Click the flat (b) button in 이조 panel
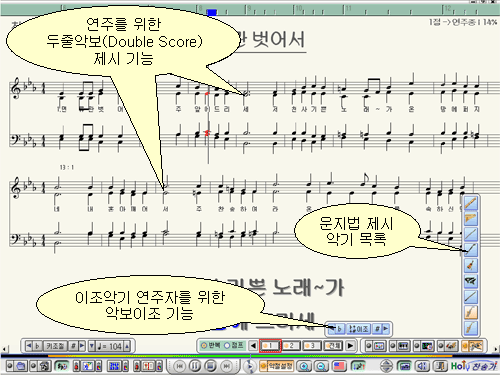Viewport: 500px width, 375px height. tap(339, 329)
